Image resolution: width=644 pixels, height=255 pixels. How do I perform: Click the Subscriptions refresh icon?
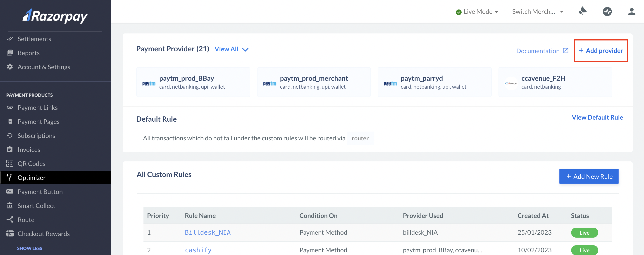[10, 135]
